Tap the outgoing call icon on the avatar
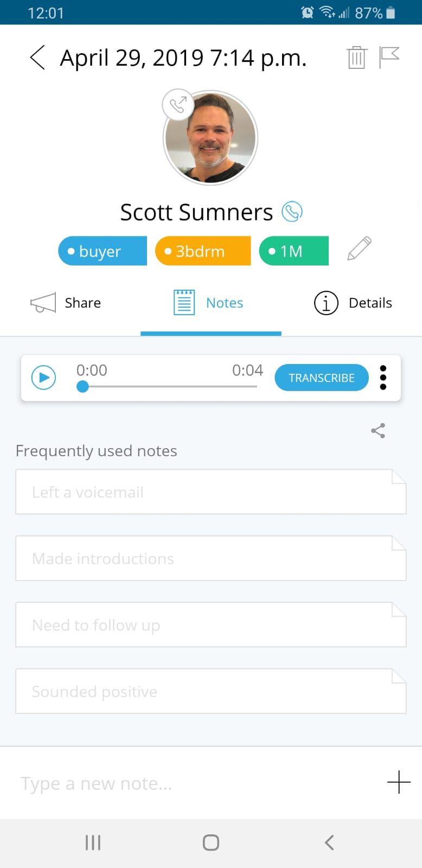 [x=178, y=104]
